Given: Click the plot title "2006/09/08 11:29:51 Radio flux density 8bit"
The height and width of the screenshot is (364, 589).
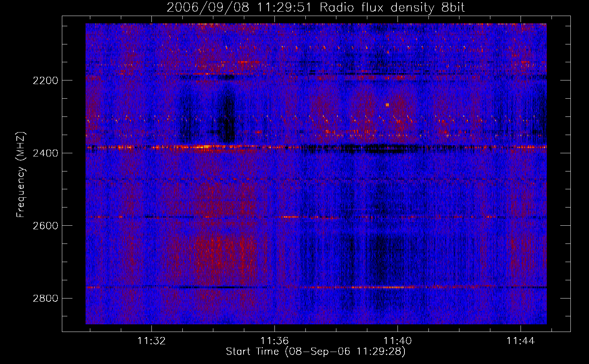Looking at the screenshot, I should 316,7.
